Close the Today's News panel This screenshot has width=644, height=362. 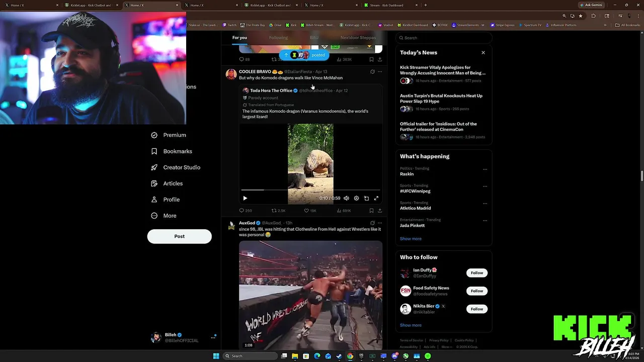click(x=483, y=52)
